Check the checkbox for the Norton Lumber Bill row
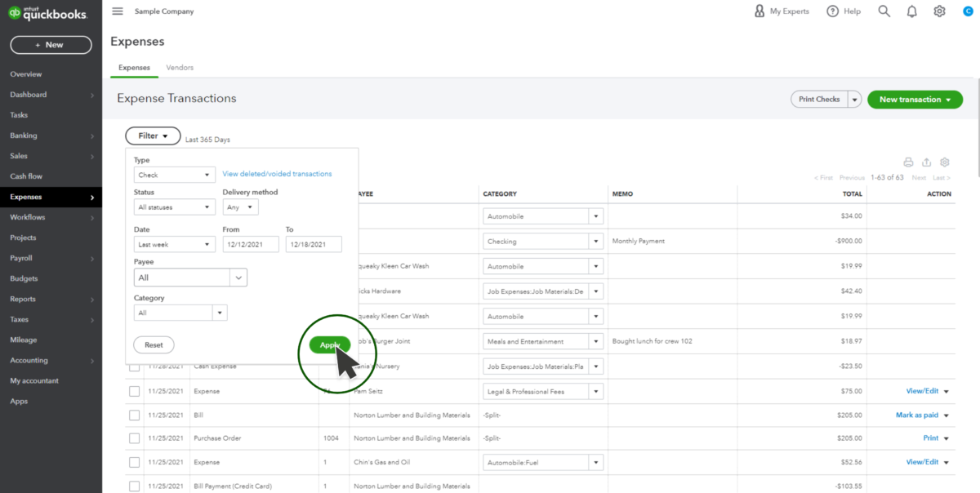Image resolution: width=980 pixels, height=493 pixels. pos(134,415)
